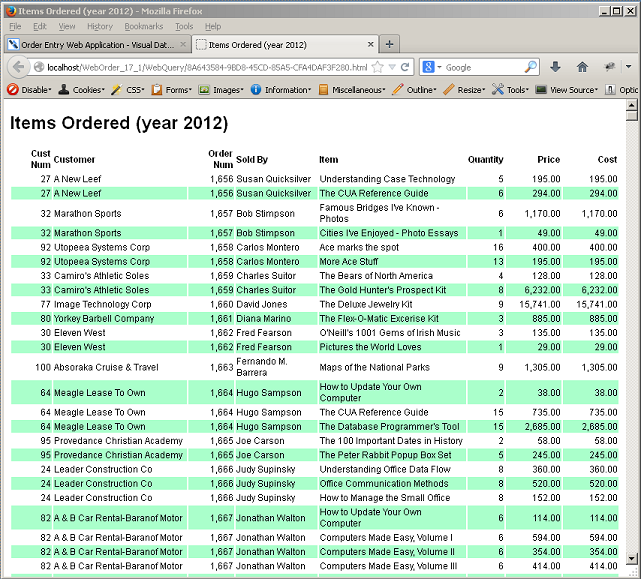Open the Miscellaneous toolbar menu
This screenshot has height=579, width=641.
click(x=352, y=90)
